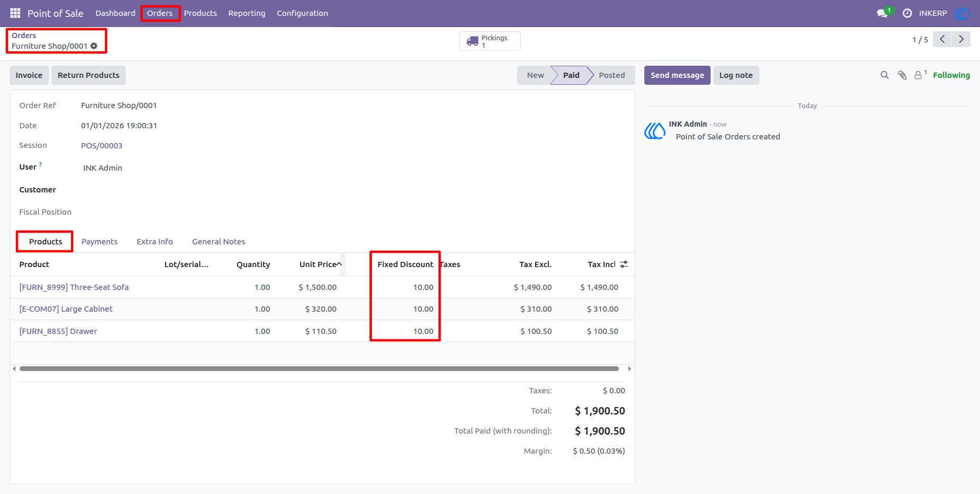This screenshot has height=494, width=980.
Task: Click the Following button
Action: click(x=951, y=75)
